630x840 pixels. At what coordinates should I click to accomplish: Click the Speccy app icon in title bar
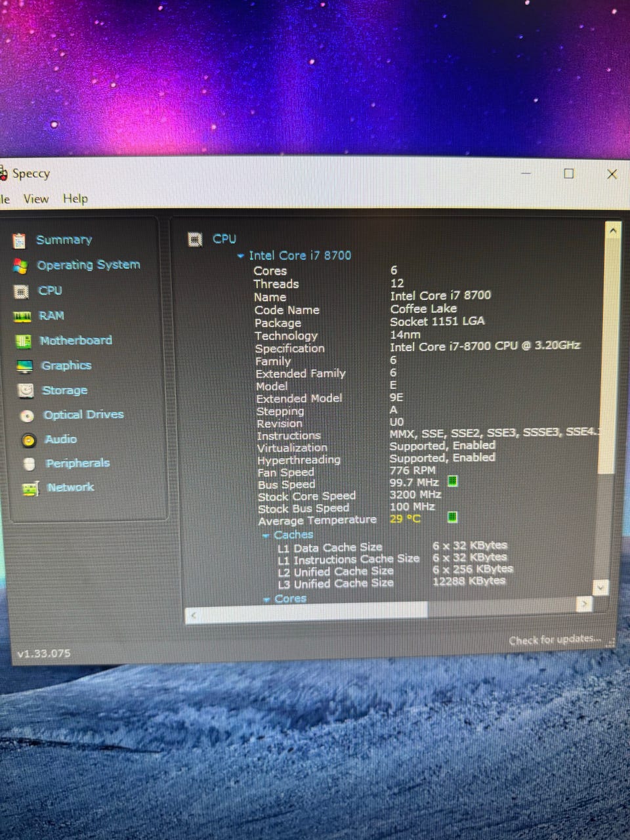tap(3, 173)
